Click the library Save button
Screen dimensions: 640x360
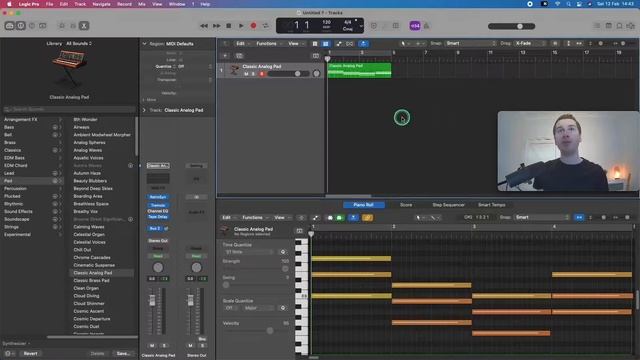[x=123, y=353]
